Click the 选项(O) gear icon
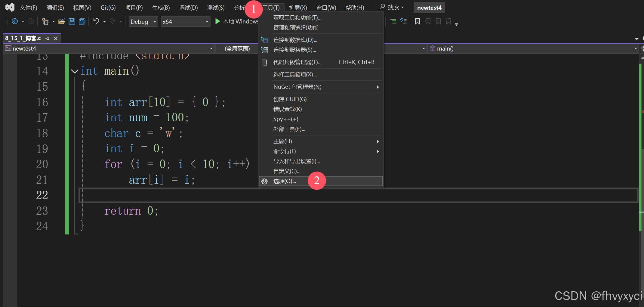 pyautogui.click(x=264, y=181)
